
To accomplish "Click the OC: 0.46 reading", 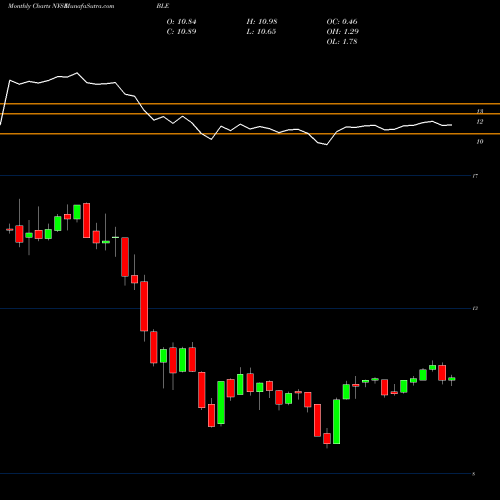I will tap(342, 22).
